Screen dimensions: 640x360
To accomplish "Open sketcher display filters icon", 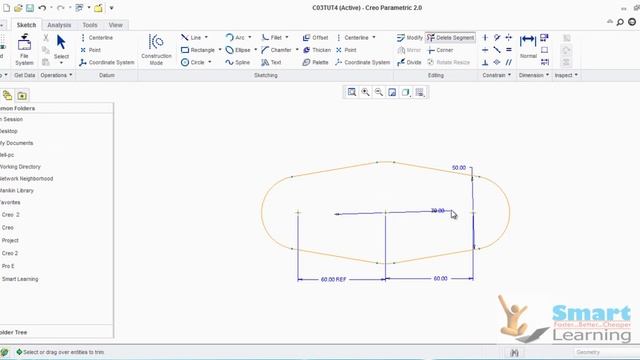I will point(420,92).
